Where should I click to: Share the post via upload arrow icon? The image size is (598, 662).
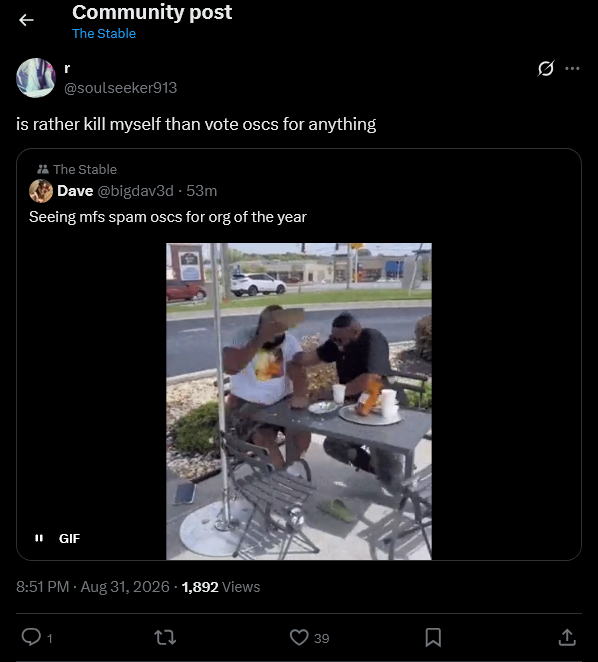point(567,637)
